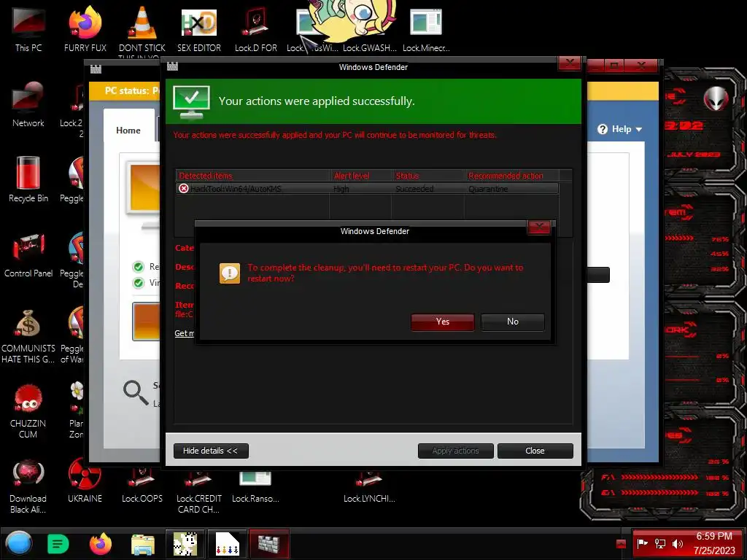
Task: Open This PC desktop icon
Action: (28, 29)
